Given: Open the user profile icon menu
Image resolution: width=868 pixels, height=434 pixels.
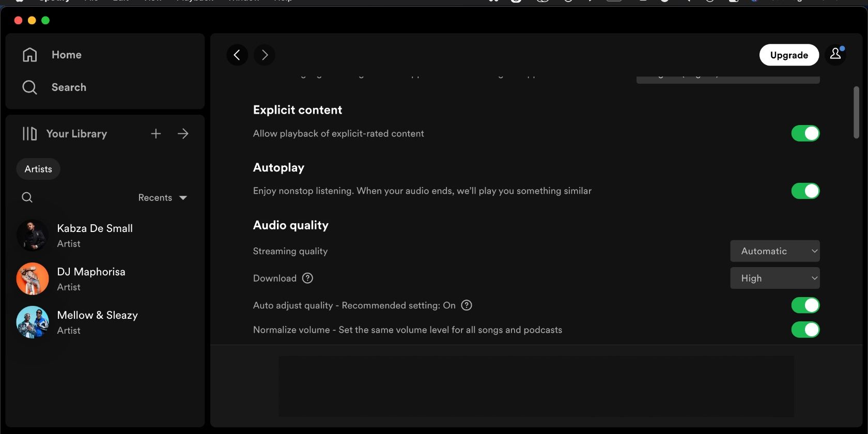Looking at the screenshot, I should 835,54.
